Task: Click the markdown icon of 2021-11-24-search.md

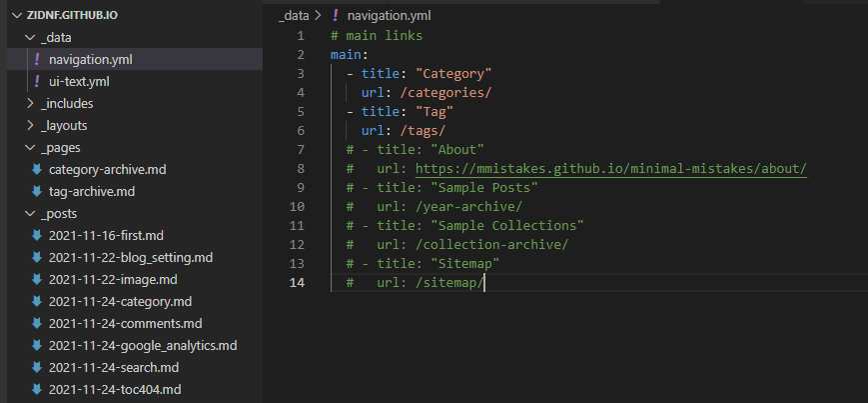Action: tap(37, 368)
